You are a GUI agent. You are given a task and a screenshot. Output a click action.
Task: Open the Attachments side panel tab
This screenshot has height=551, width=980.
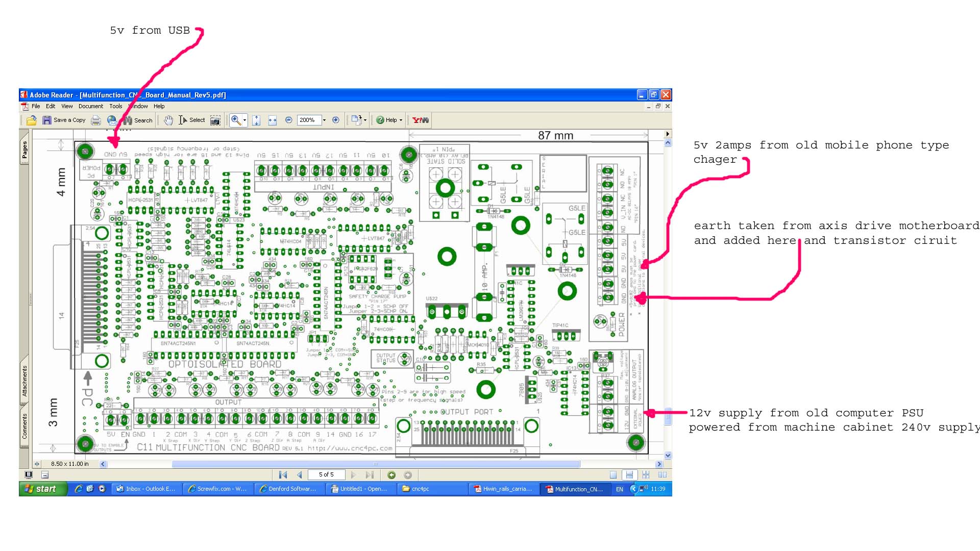(24, 381)
